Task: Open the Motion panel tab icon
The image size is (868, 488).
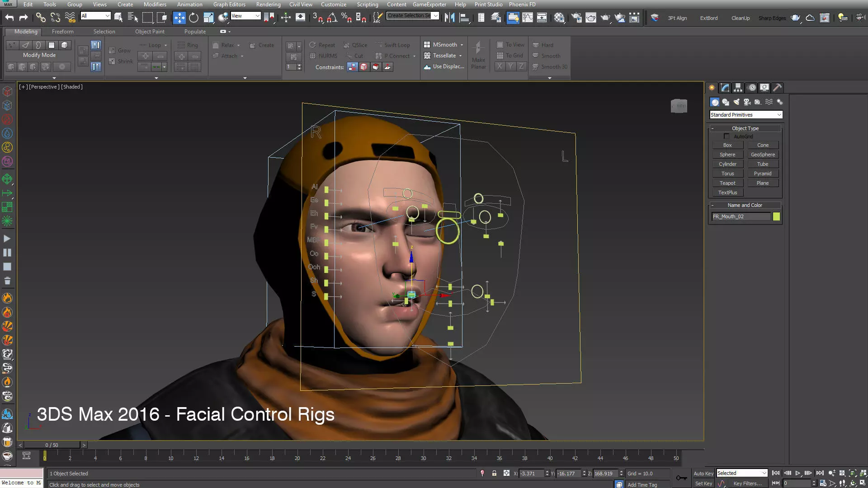Action: pos(752,88)
